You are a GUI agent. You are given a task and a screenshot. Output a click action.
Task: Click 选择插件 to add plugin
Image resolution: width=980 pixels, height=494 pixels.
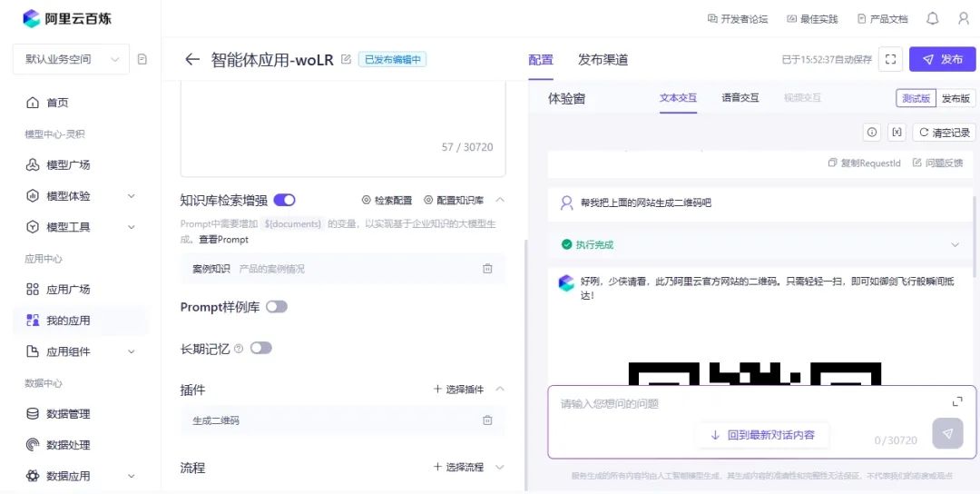[x=458, y=389]
